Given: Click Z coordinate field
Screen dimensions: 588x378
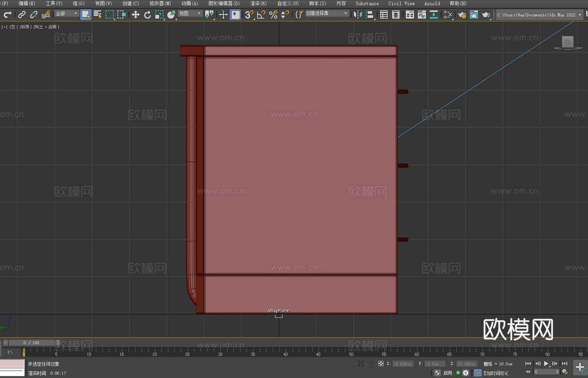Looking at the screenshot, I should pos(467,364).
